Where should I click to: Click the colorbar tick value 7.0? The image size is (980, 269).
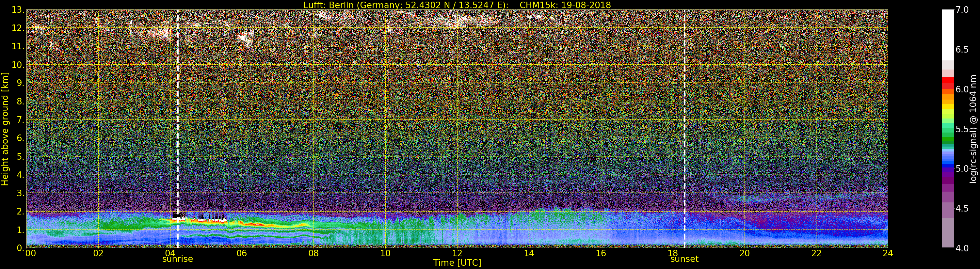pos(962,10)
